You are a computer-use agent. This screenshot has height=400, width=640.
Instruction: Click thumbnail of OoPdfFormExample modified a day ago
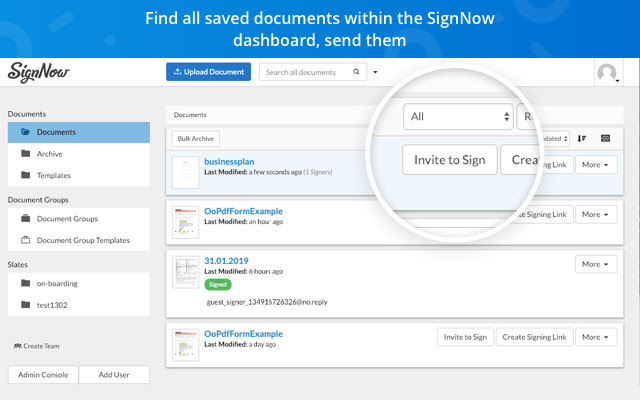tap(185, 345)
